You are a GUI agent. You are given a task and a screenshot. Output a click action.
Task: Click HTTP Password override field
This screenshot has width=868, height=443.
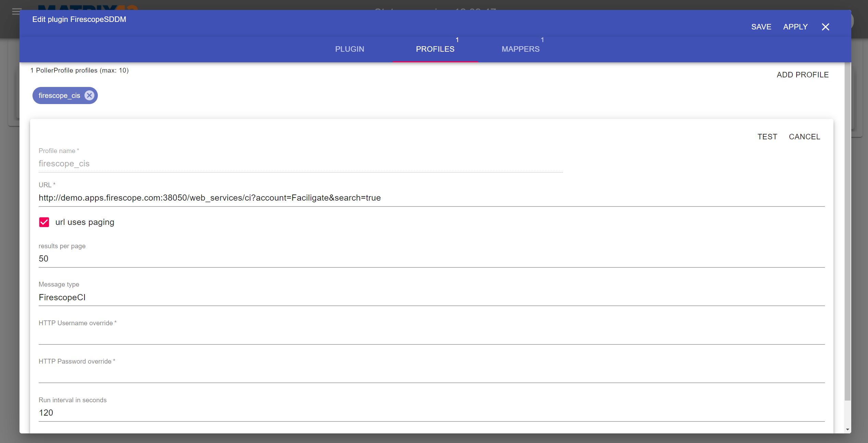point(431,375)
